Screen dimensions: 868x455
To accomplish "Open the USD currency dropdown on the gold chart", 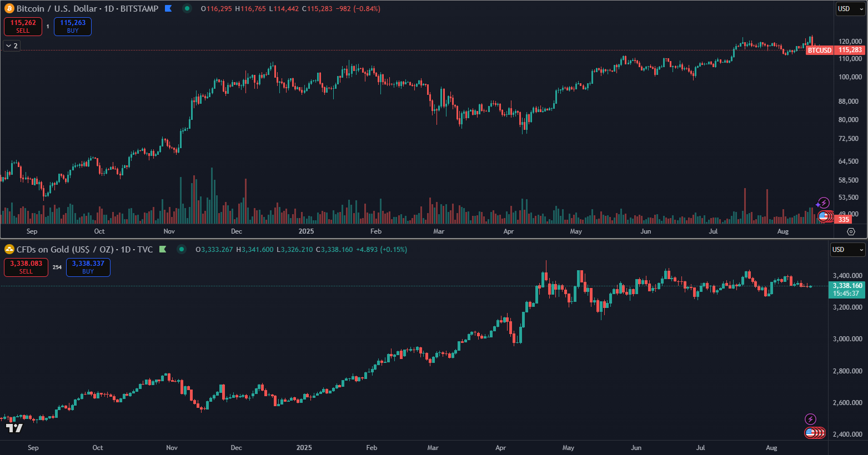I will tap(847, 250).
